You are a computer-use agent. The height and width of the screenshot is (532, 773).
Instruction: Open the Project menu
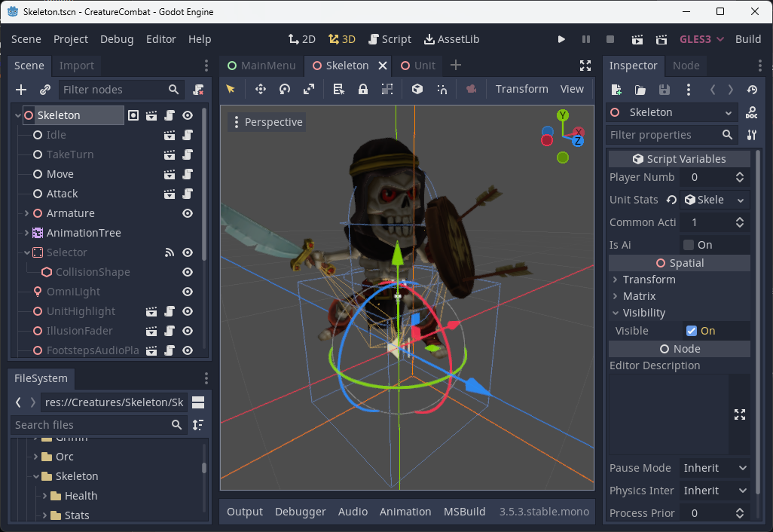coord(71,39)
